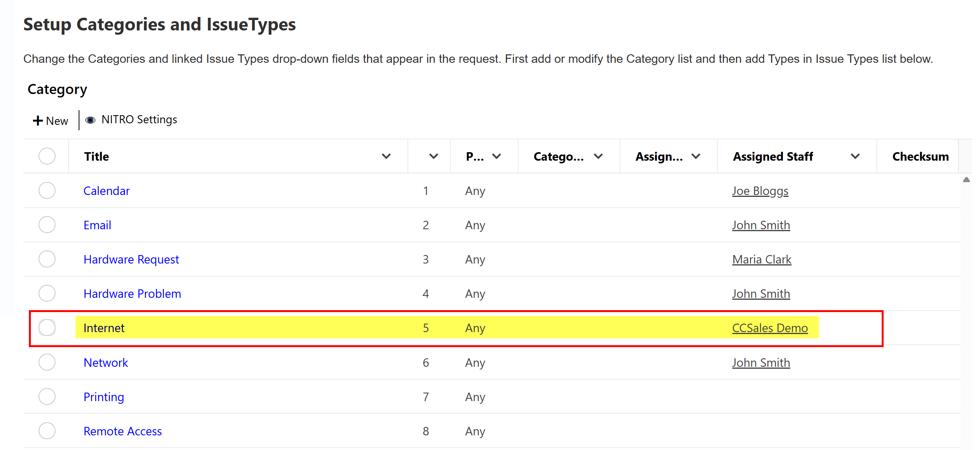Click the plus icon for New

[37, 121]
